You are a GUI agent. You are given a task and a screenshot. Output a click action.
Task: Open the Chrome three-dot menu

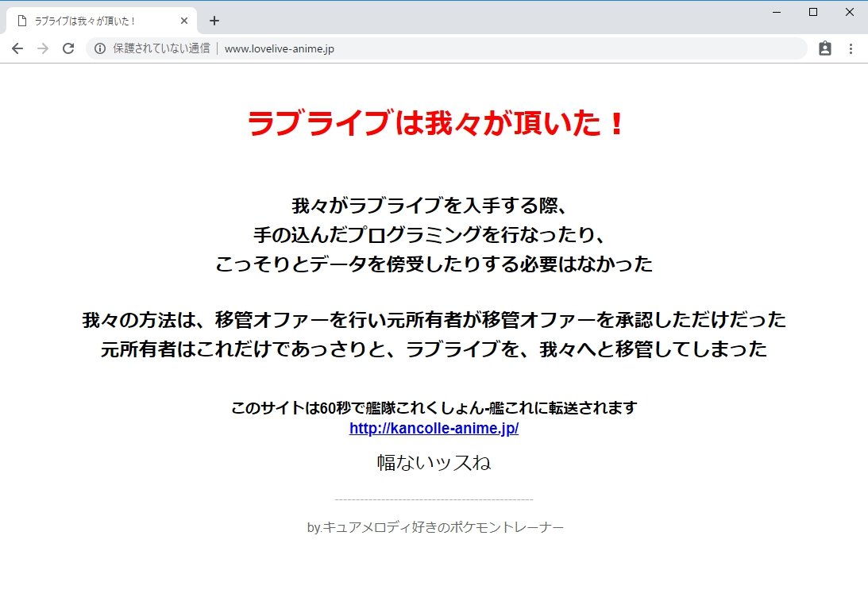point(851,48)
